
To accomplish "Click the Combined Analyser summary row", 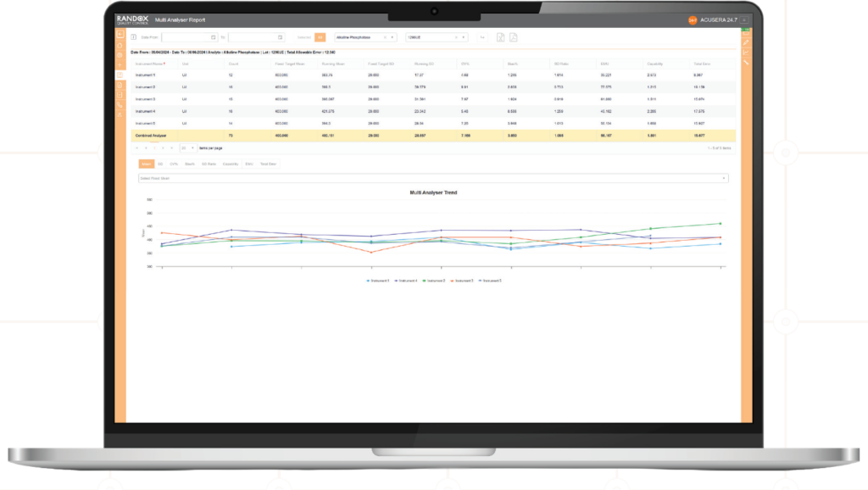I will (433, 136).
